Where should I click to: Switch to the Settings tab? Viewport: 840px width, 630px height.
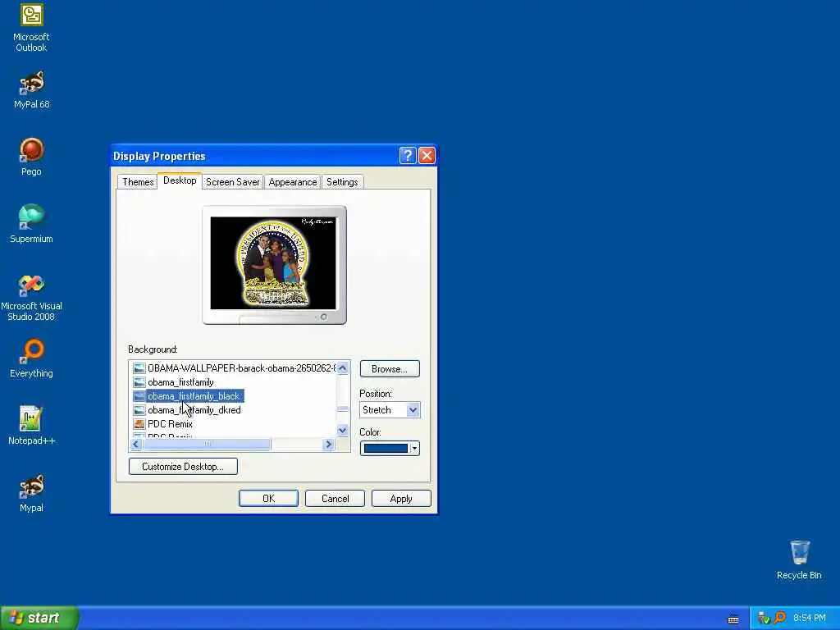342,182
